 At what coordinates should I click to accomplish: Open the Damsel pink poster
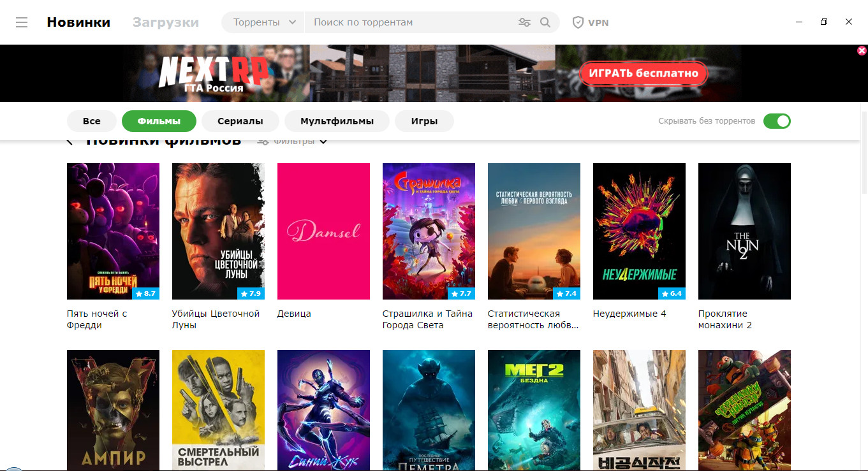323,231
